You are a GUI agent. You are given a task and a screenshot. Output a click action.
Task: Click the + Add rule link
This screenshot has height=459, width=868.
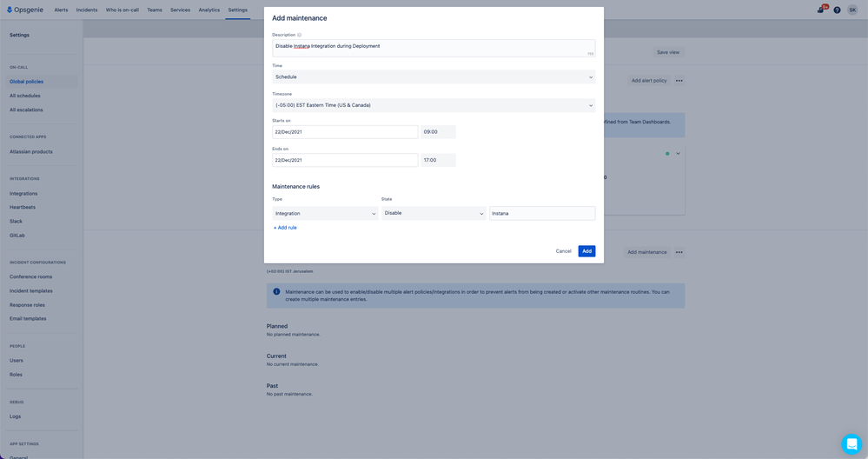(x=285, y=228)
